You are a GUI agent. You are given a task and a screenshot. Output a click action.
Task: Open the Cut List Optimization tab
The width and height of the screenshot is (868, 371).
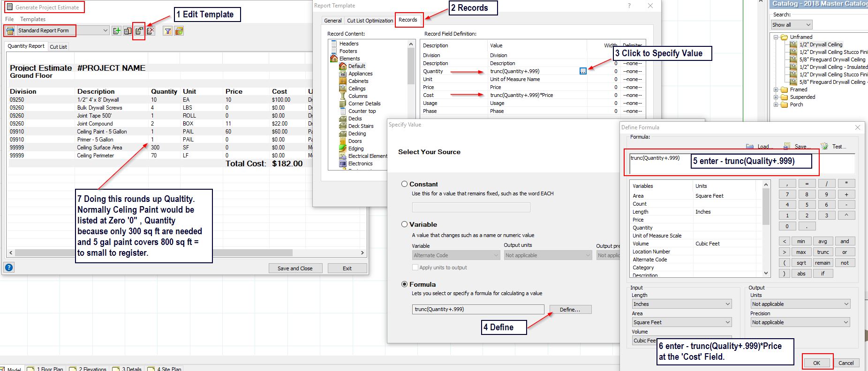(x=370, y=21)
